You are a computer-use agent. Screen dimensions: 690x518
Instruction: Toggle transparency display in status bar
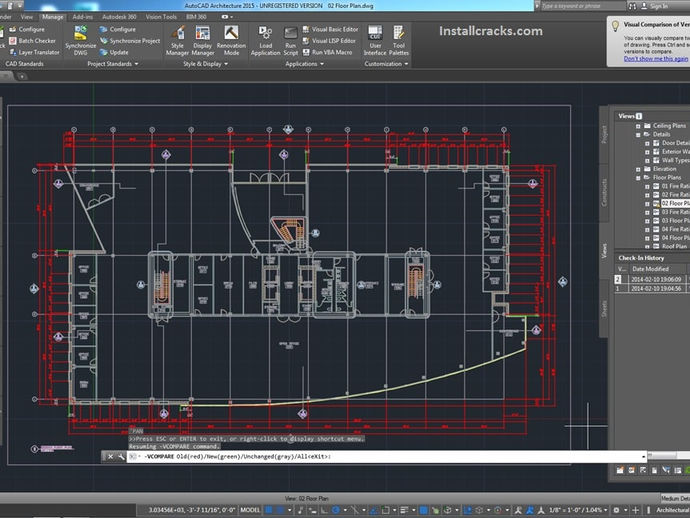tap(423, 510)
